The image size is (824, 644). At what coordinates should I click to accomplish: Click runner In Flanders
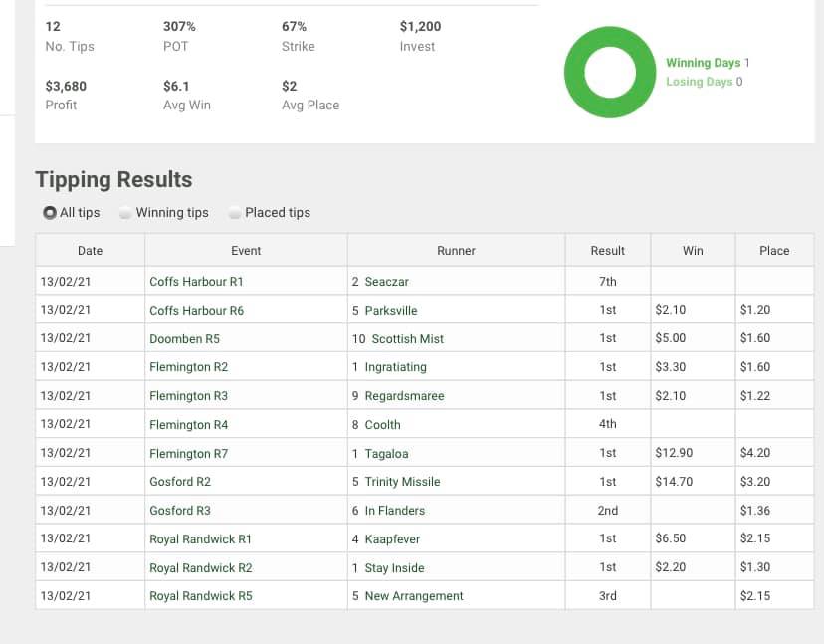coord(395,511)
